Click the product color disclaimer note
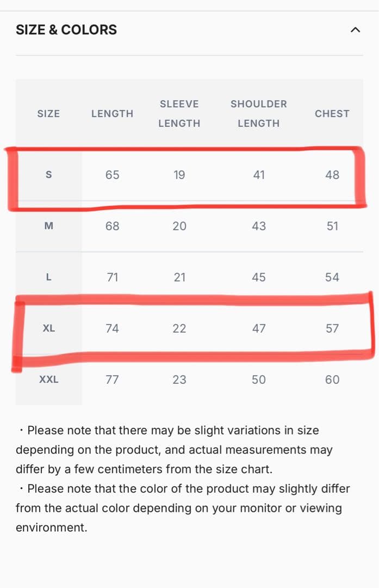 coord(183,508)
